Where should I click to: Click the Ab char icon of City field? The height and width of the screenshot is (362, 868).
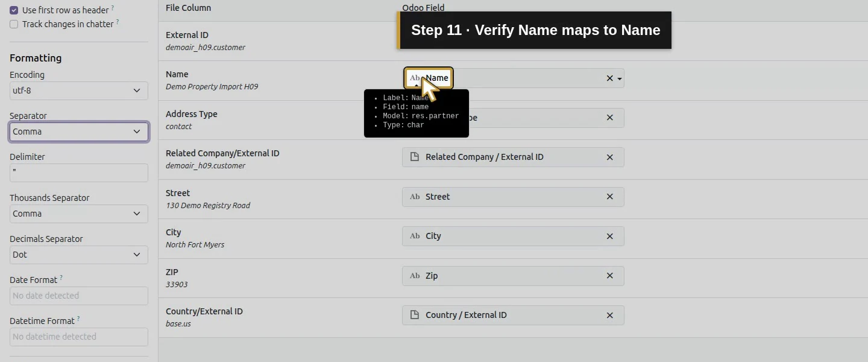[x=415, y=236]
